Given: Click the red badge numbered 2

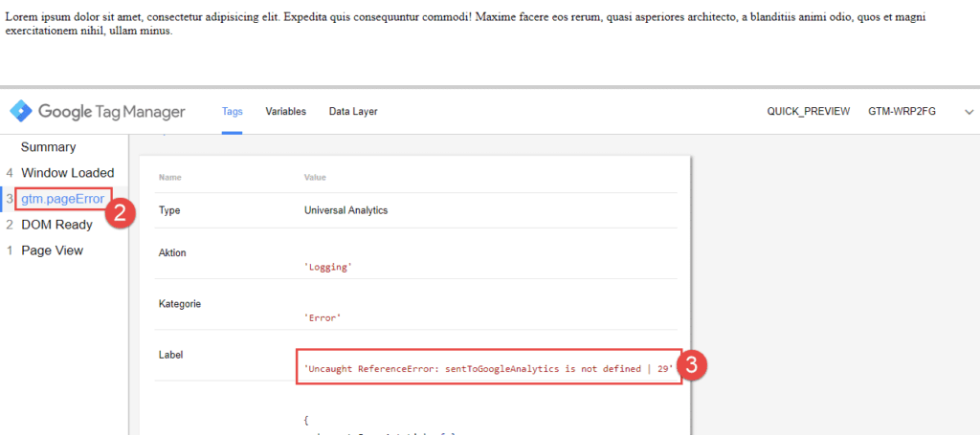Looking at the screenshot, I should point(117,213).
